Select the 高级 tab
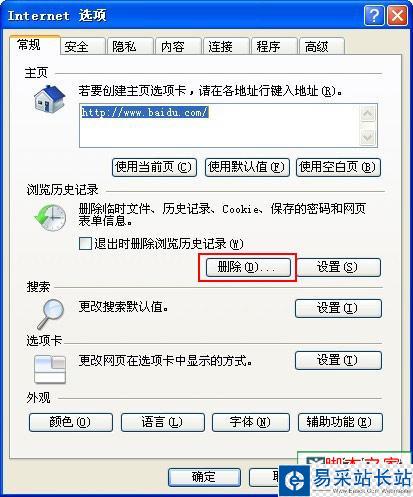This screenshot has height=497, width=413. [x=317, y=46]
